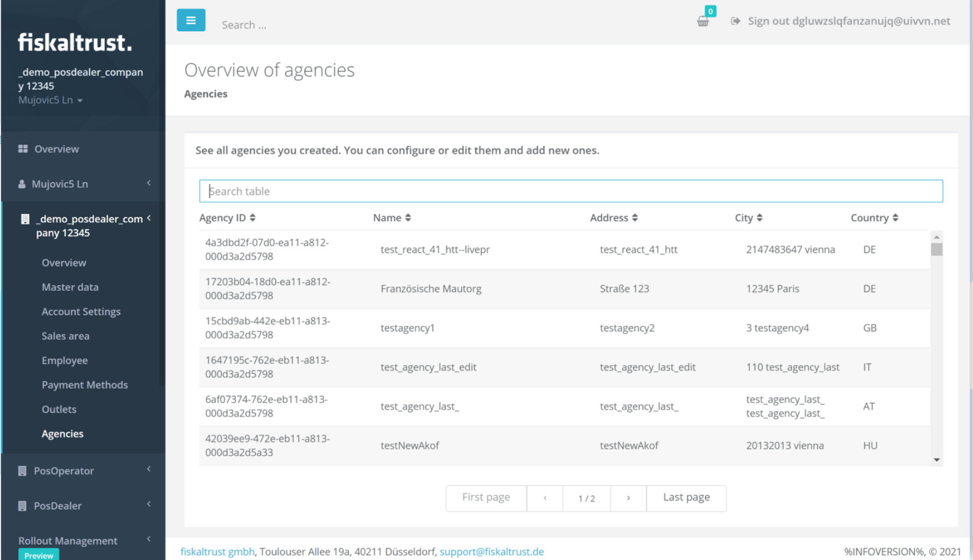Click the testagency2 address cell

point(627,328)
